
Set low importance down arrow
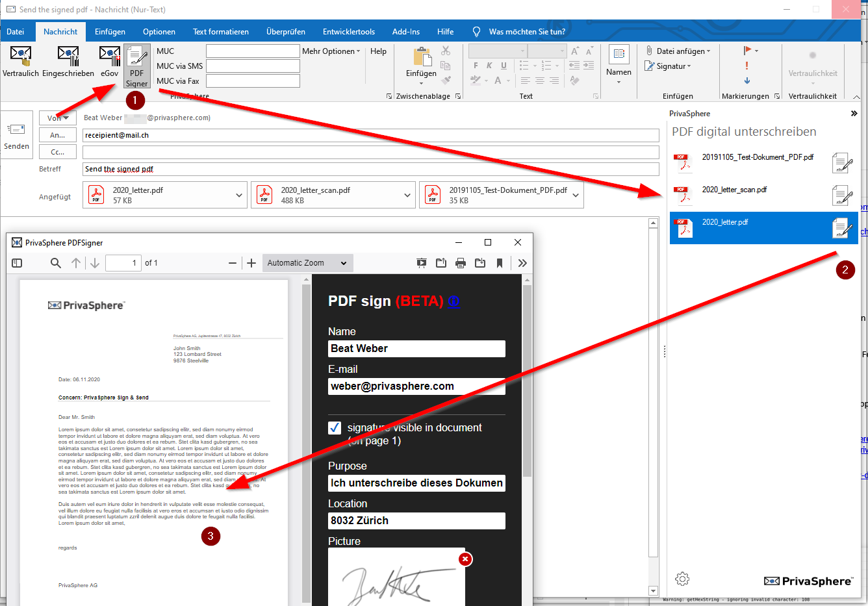tap(747, 81)
